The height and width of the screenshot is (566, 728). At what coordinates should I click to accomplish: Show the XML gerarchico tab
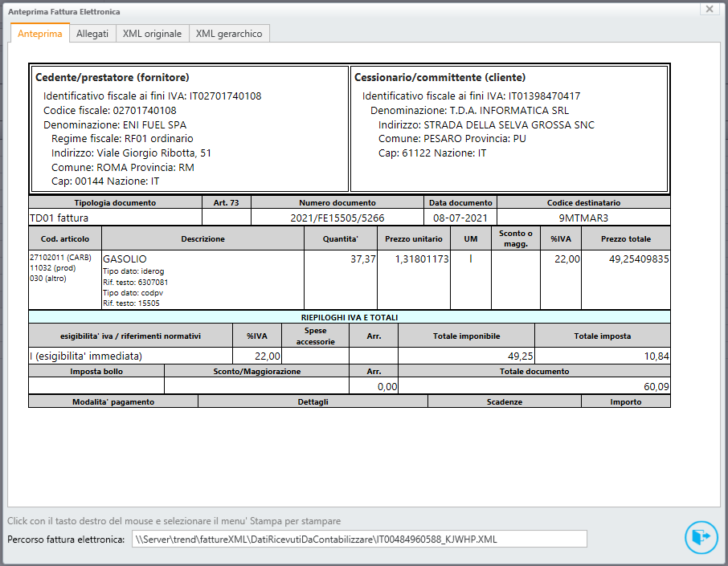click(x=229, y=34)
